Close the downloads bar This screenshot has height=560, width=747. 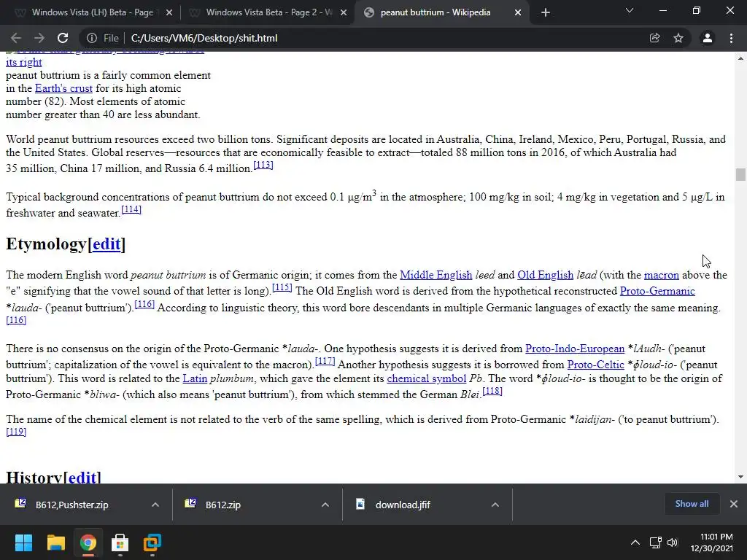[734, 504]
